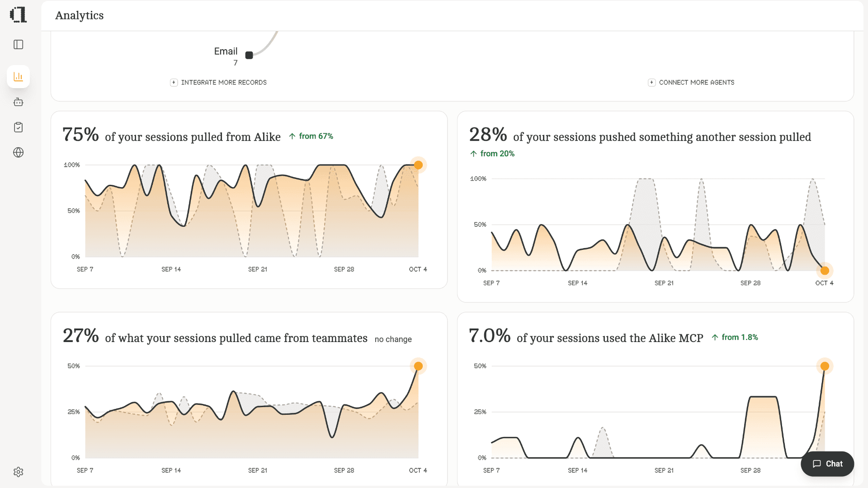Viewport: 868px width, 488px height.
Task: Open the clipboard checklist icon
Action: 19,127
